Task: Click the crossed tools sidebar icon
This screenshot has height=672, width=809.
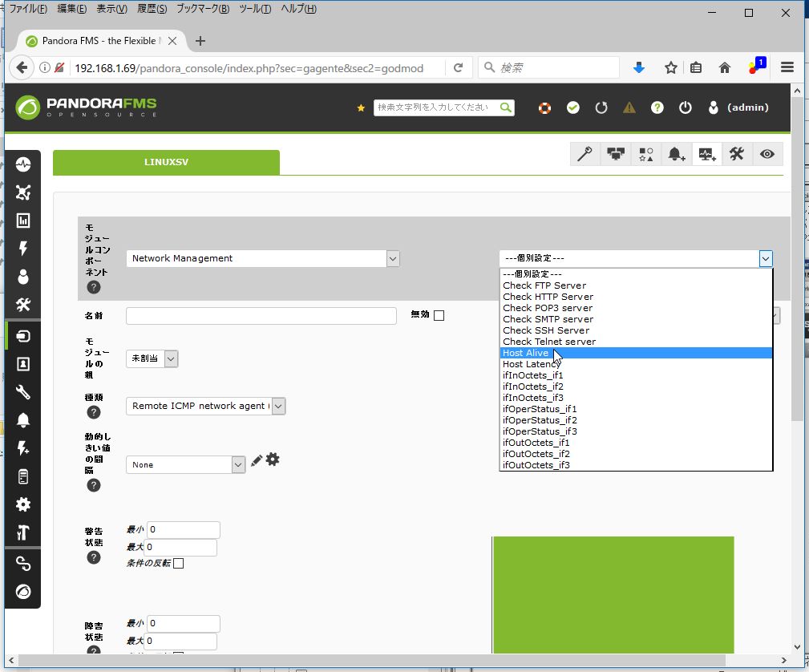Action: 23,305
